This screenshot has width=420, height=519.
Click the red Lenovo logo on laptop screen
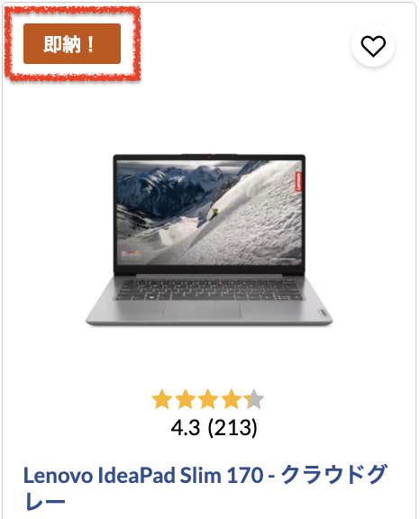point(297,181)
